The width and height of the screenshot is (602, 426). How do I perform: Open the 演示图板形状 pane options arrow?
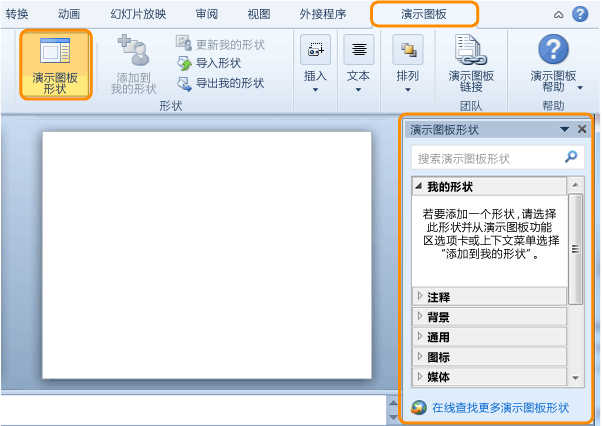pyautogui.click(x=564, y=129)
